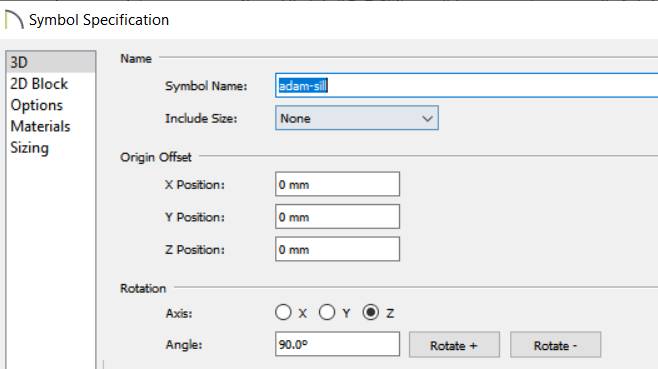This screenshot has width=658, height=369.
Task: Click the Z Position input field
Action: click(x=337, y=249)
